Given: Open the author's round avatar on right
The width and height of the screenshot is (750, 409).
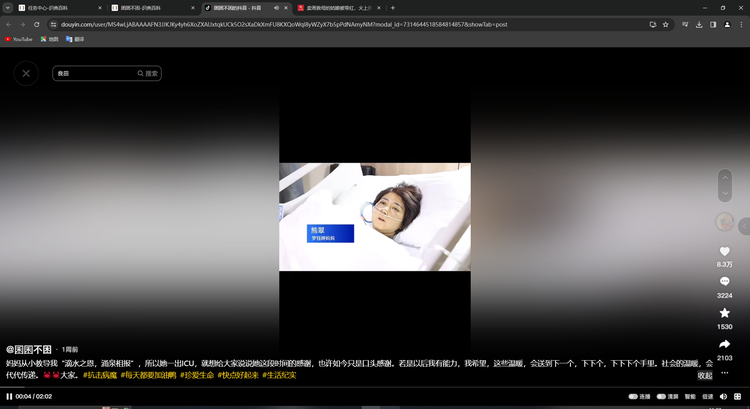Looking at the screenshot, I should pos(725,222).
